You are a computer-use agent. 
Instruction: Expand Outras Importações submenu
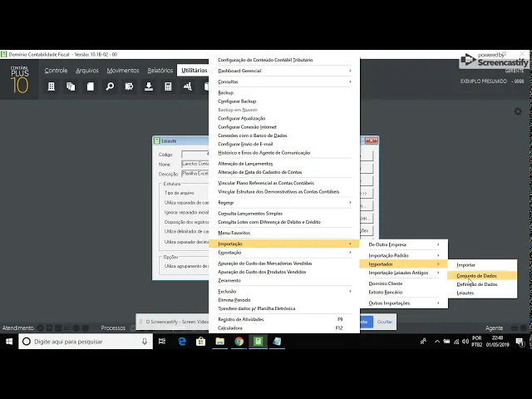404,303
